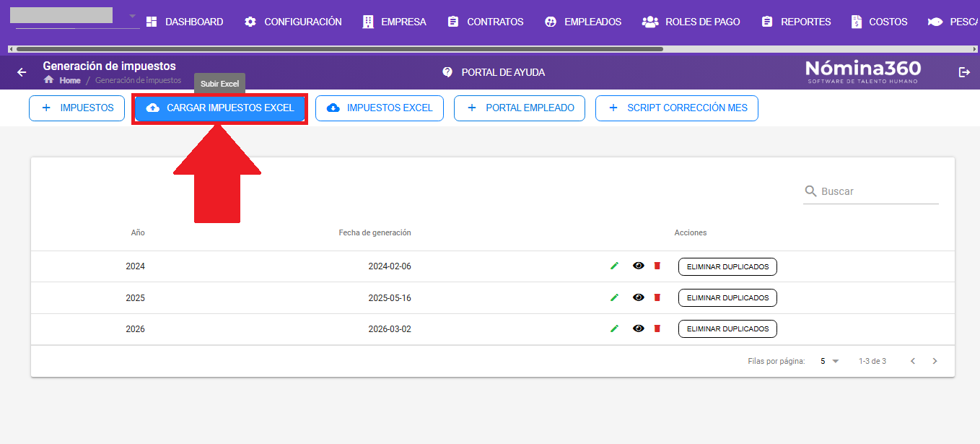Click the home icon in the breadcrumb
The width and height of the screenshot is (980, 444).
coord(49,79)
